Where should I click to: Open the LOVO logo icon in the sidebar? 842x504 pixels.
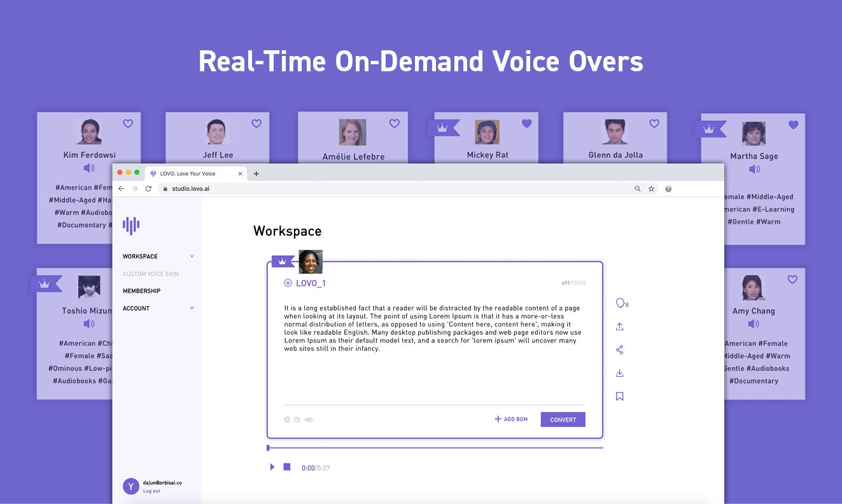(132, 224)
